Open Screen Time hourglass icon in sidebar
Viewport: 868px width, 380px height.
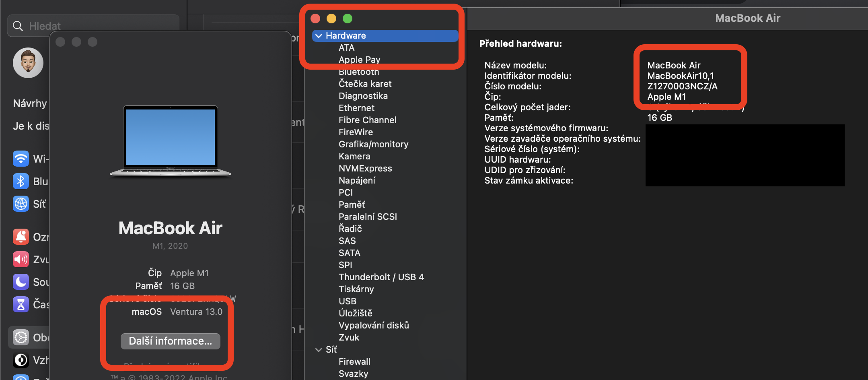(21, 304)
